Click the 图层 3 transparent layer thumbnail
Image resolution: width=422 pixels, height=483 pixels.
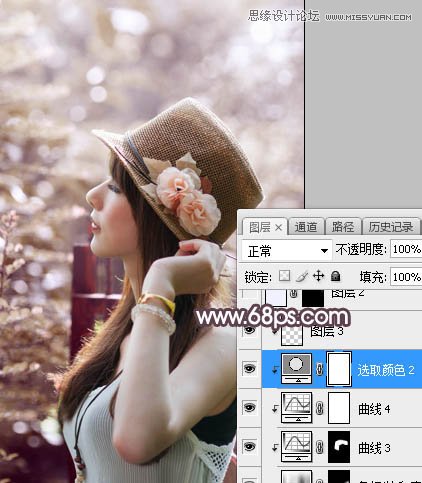click(x=292, y=334)
